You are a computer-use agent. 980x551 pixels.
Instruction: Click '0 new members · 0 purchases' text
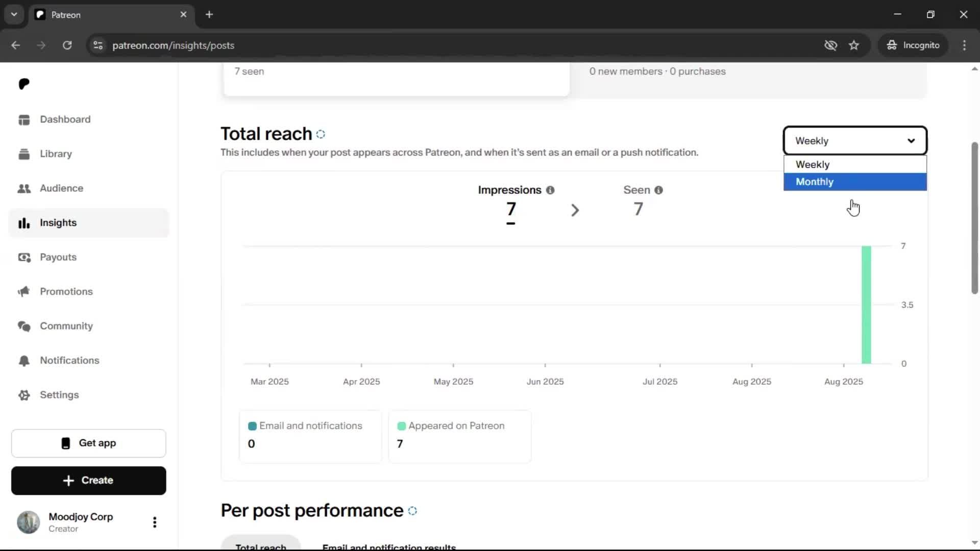[x=657, y=71]
